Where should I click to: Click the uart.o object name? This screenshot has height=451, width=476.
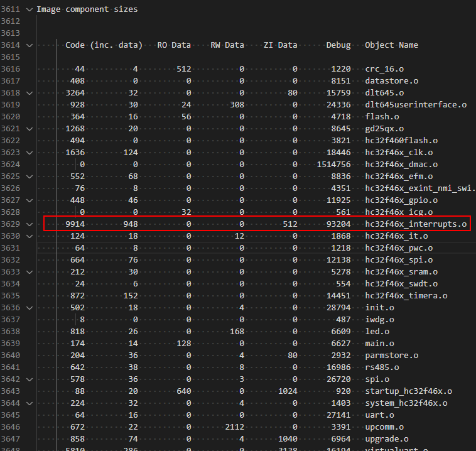point(379,415)
